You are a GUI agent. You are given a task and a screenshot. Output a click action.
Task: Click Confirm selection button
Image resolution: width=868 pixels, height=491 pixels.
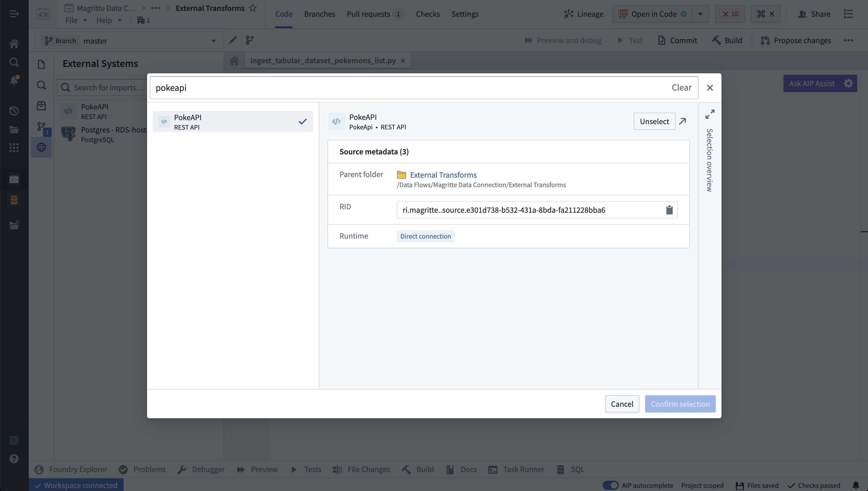click(x=680, y=404)
